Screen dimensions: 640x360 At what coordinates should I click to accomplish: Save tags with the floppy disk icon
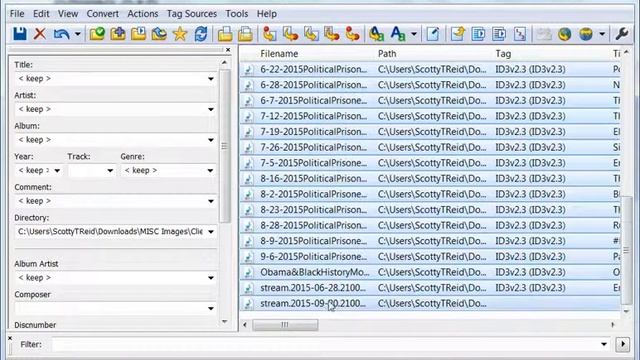pos(20,34)
